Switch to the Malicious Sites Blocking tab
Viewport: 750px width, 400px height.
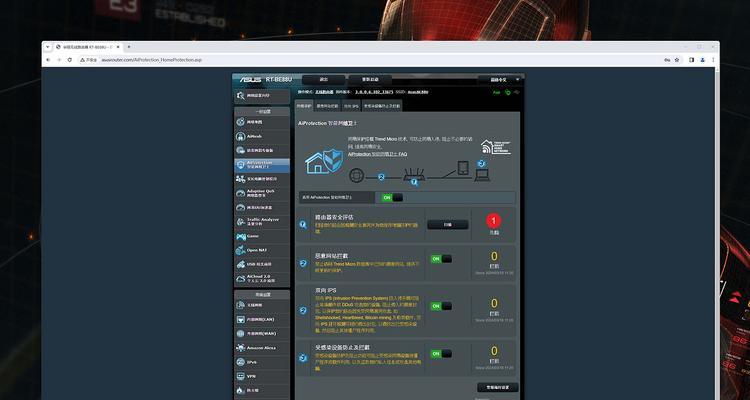click(x=328, y=106)
